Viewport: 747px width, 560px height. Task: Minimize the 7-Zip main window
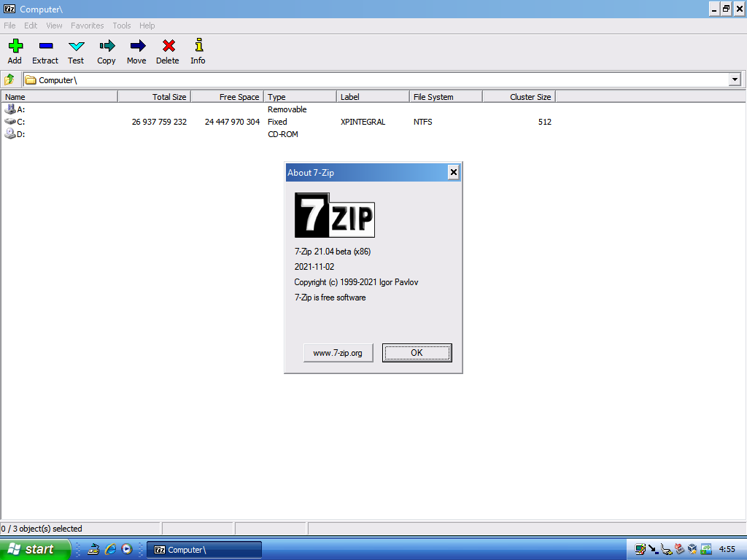tap(714, 9)
